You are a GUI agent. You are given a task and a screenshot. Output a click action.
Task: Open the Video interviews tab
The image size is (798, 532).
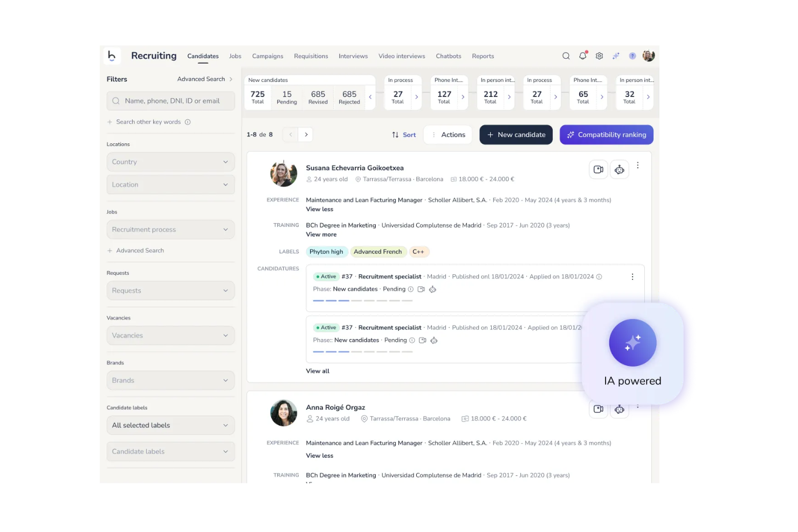click(x=402, y=56)
